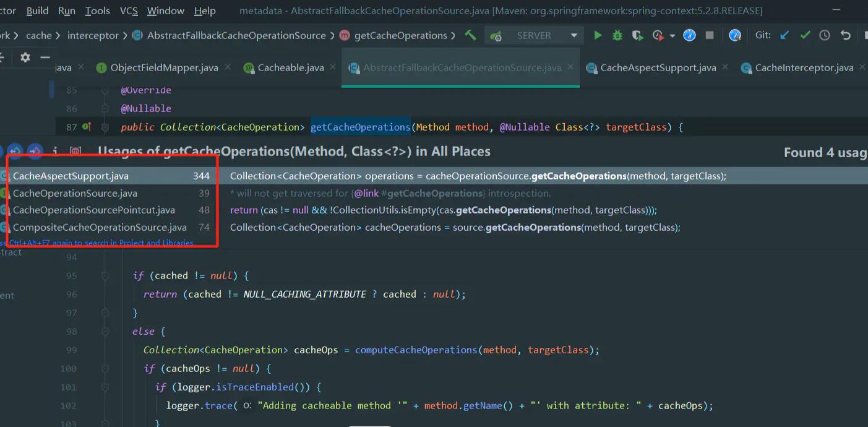868x427 pixels.
Task: Click the interceptor breadcrumb
Action: 93,35
